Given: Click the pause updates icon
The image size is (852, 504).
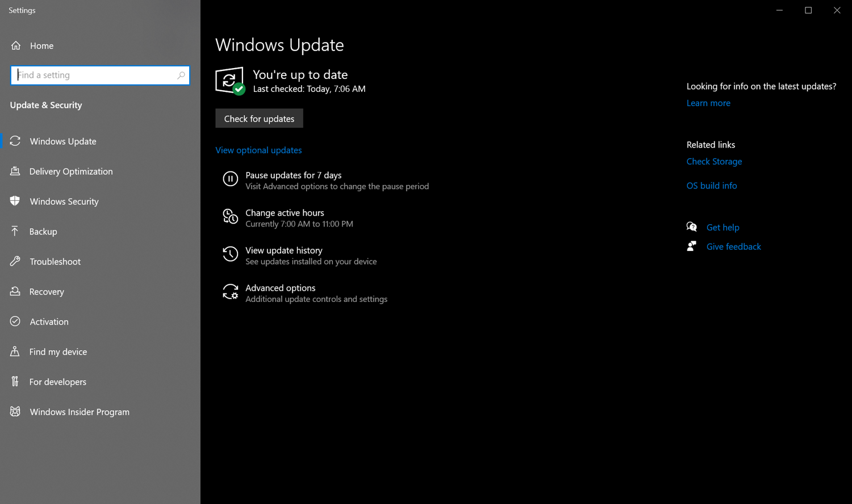Looking at the screenshot, I should point(230,179).
